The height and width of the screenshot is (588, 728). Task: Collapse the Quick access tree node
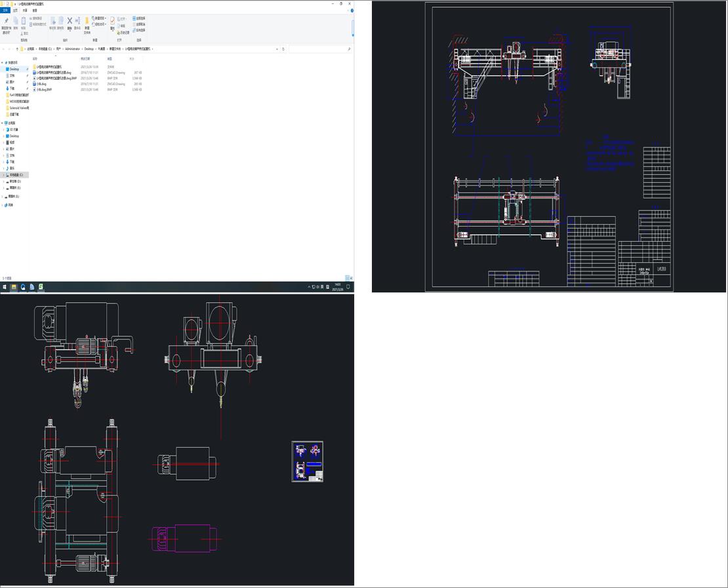(x=3, y=62)
